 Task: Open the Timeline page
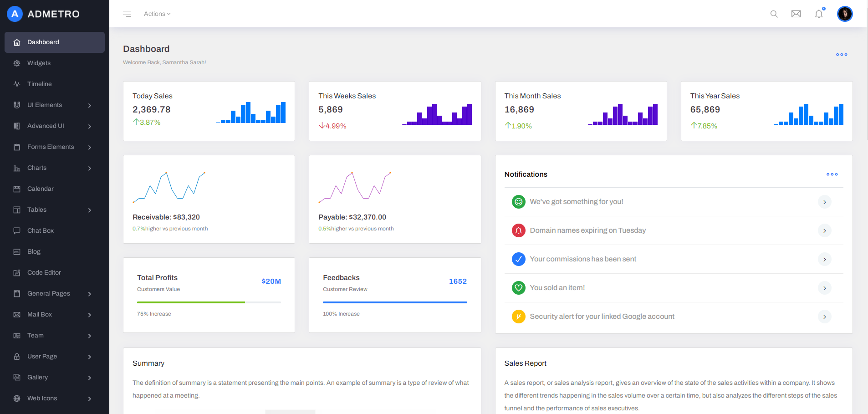[x=39, y=84]
